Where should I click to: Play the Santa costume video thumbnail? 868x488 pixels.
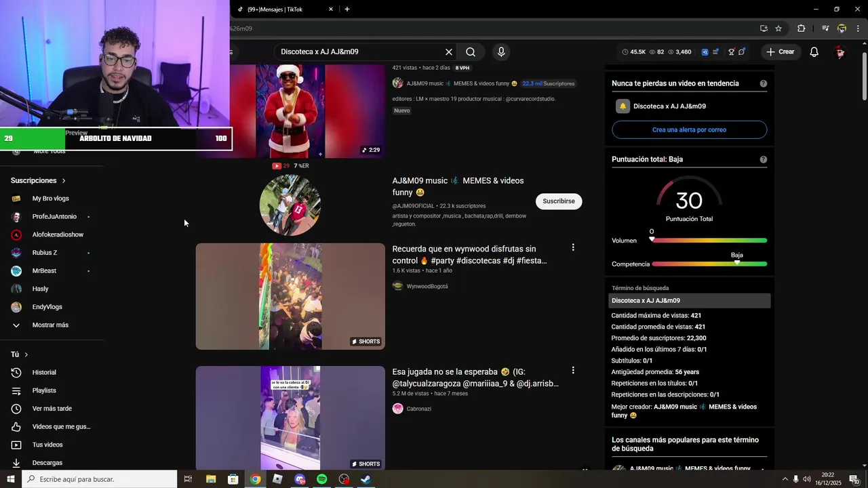290,112
